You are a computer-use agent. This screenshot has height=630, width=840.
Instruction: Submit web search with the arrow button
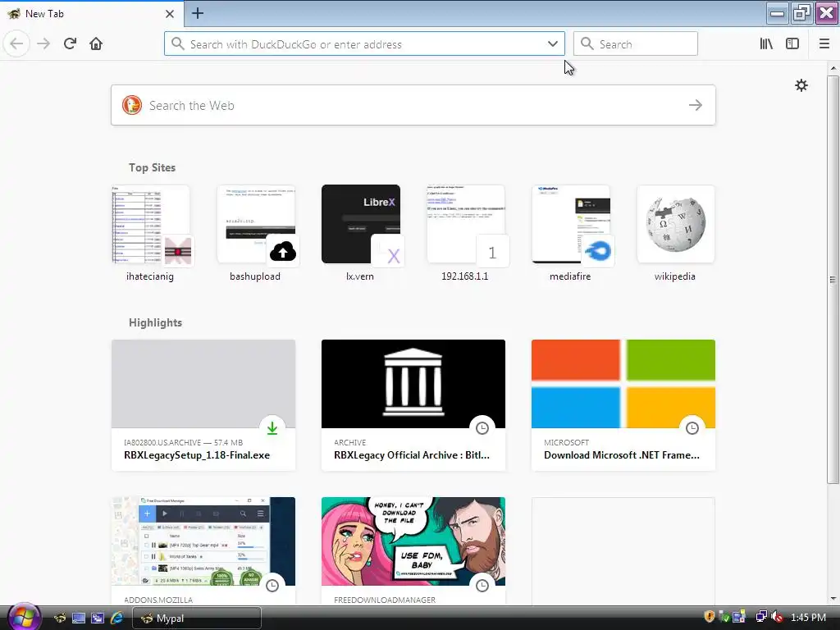click(x=696, y=106)
